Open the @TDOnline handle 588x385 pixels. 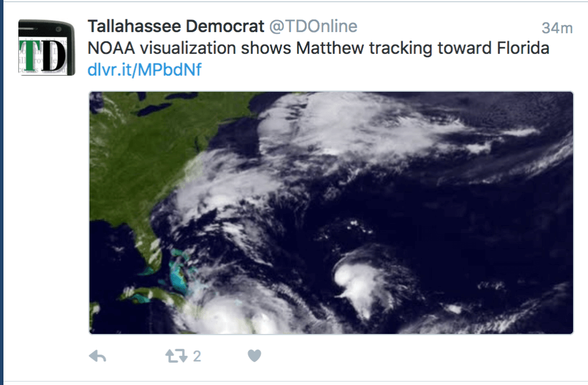(313, 26)
